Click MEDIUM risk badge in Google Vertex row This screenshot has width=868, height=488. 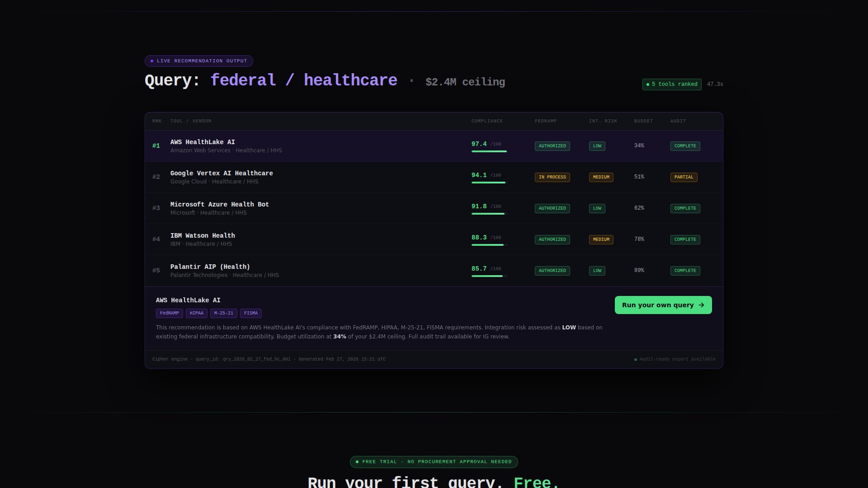(601, 177)
